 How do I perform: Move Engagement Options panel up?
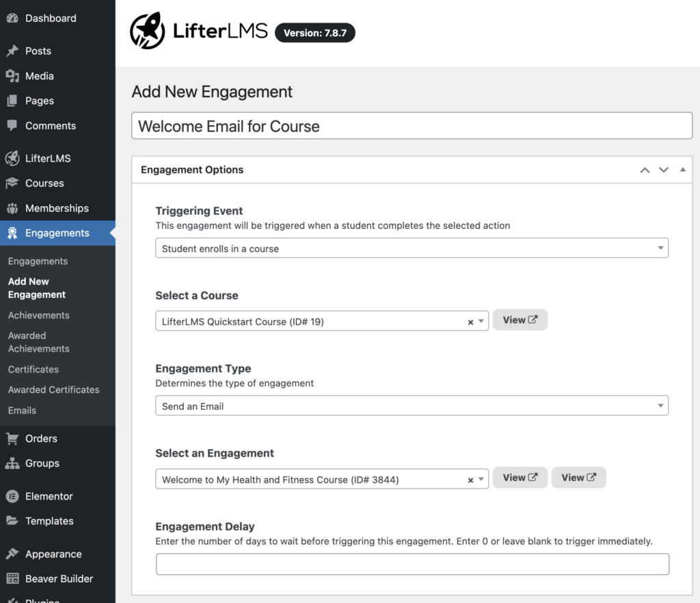[645, 170]
